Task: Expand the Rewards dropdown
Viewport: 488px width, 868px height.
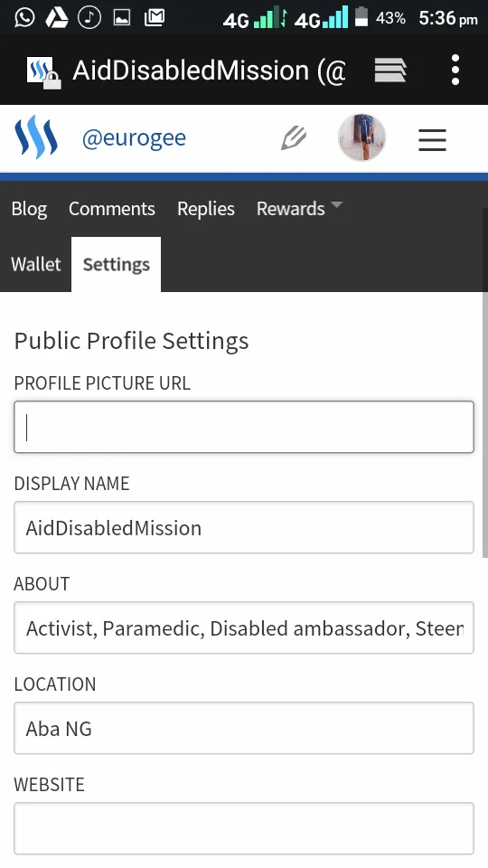Action: (299, 209)
